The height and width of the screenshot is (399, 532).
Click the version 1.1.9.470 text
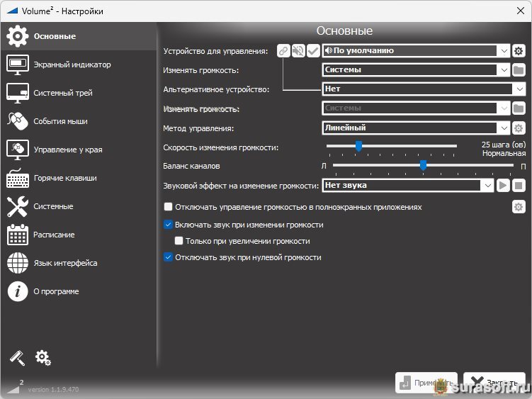point(53,390)
